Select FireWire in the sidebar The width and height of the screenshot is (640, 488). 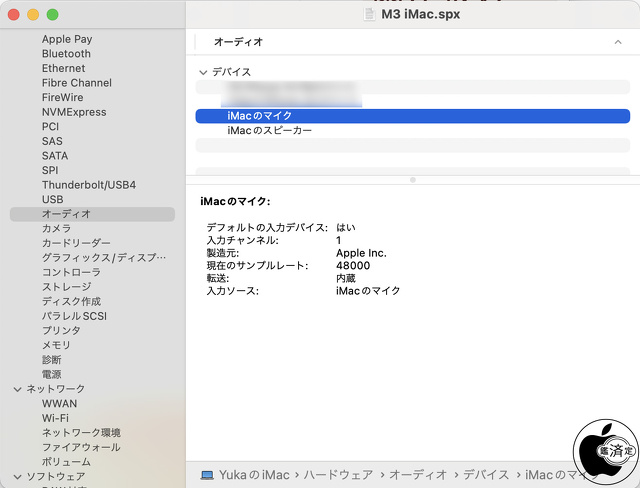[x=62, y=98]
